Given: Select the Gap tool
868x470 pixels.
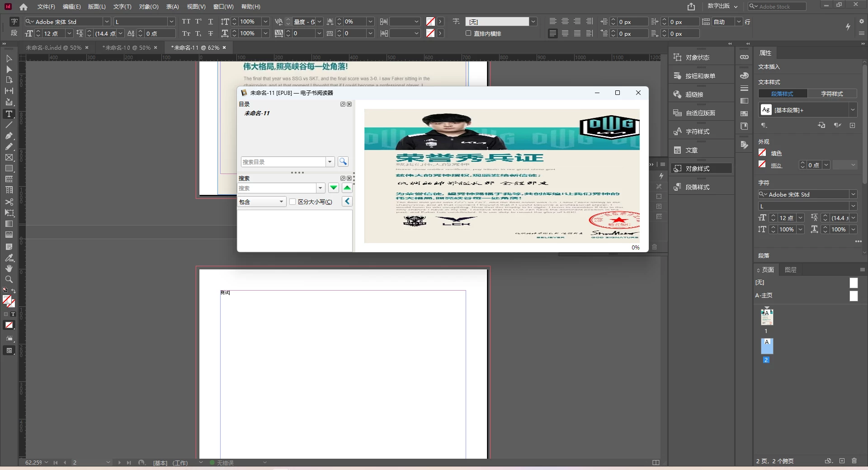Looking at the screenshot, I should click(x=9, y=91).
